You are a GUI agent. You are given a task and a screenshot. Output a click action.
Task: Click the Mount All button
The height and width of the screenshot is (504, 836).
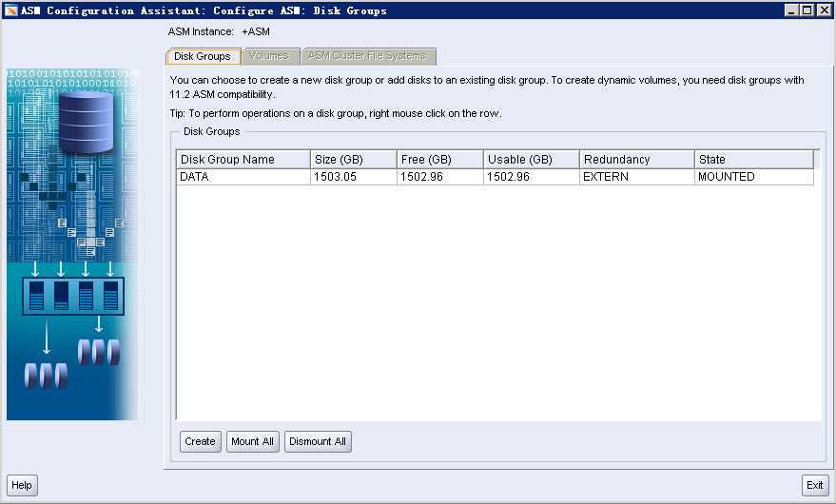(253, 441)
